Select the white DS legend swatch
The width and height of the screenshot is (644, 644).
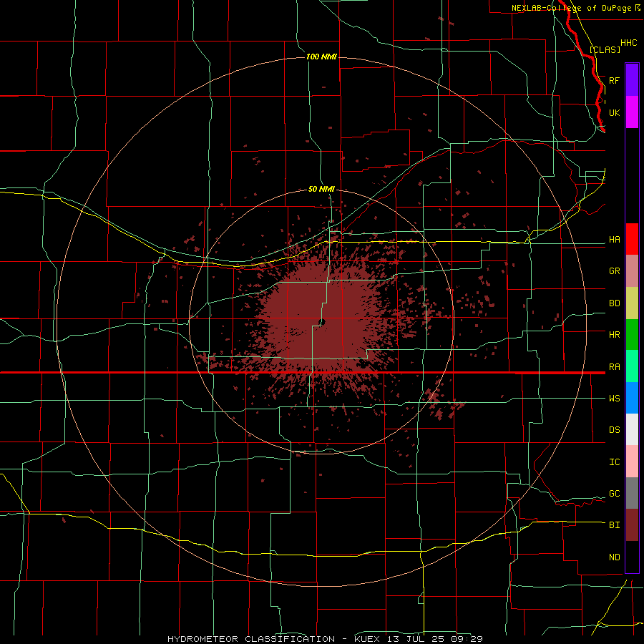point(632,429)
